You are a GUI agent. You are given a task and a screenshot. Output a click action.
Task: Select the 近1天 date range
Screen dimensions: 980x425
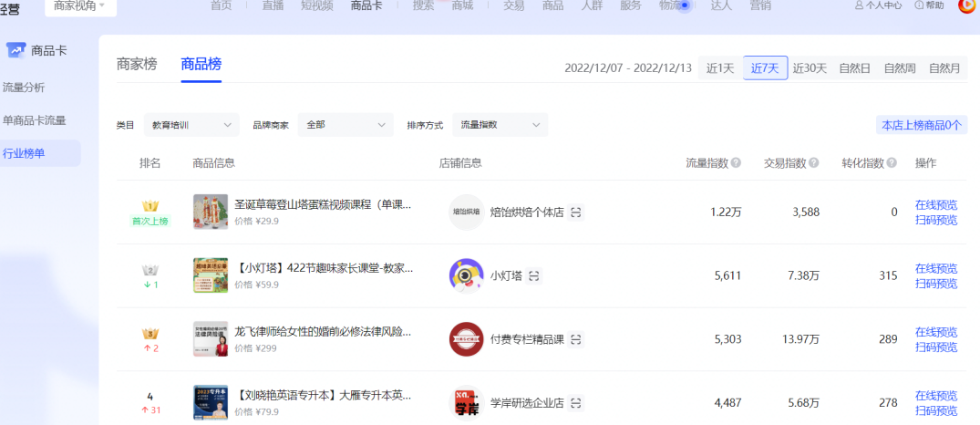[x=720, y=68]
